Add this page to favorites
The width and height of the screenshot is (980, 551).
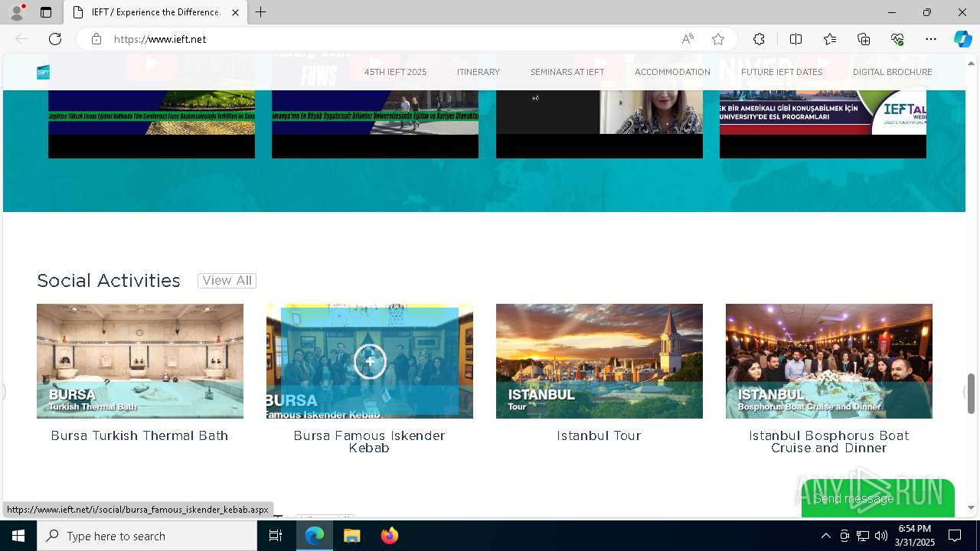click(718, 39)
